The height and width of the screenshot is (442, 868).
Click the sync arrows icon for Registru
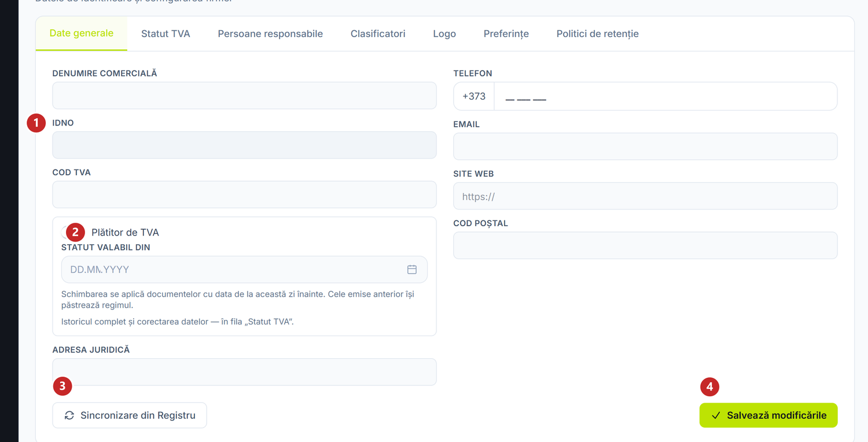coord(69,415)
